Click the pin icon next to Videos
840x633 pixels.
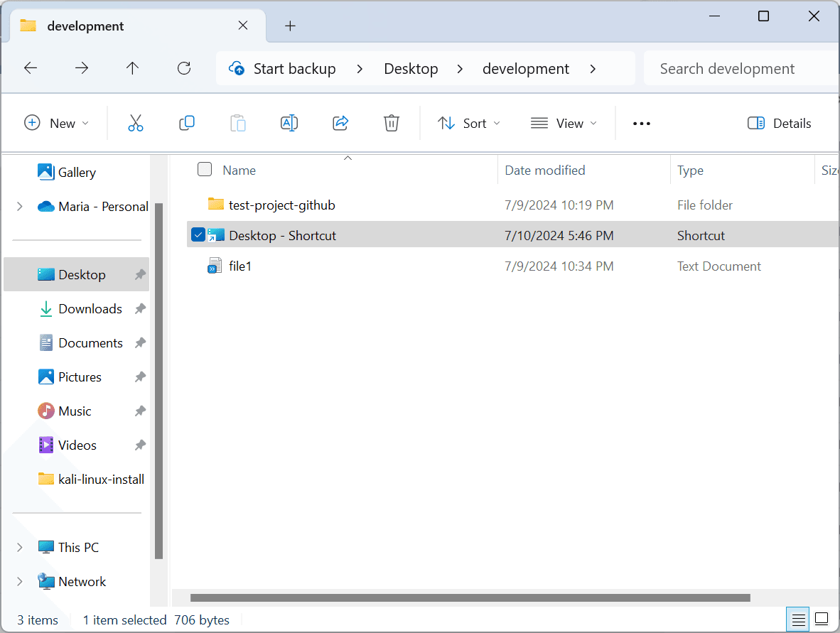[x=141, y=445]
